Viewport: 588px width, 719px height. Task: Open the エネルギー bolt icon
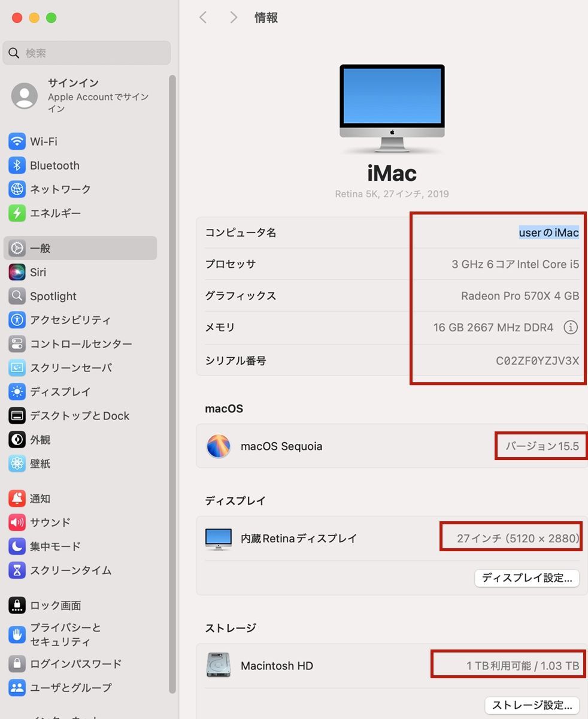click(x=17, y=213)
